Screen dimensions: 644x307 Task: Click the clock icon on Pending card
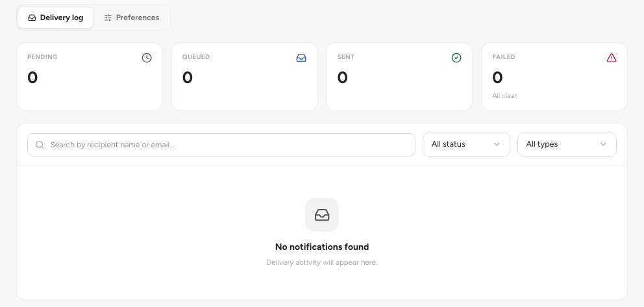[147, 58]
